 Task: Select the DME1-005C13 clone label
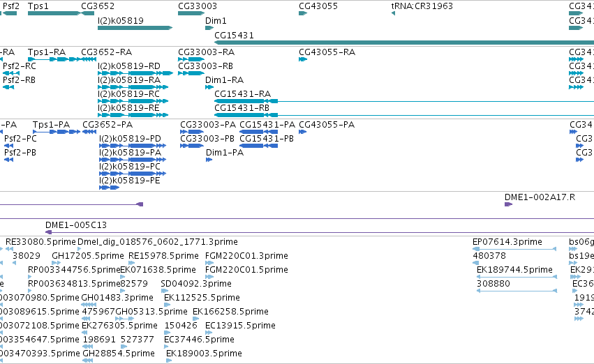(76, 225)
